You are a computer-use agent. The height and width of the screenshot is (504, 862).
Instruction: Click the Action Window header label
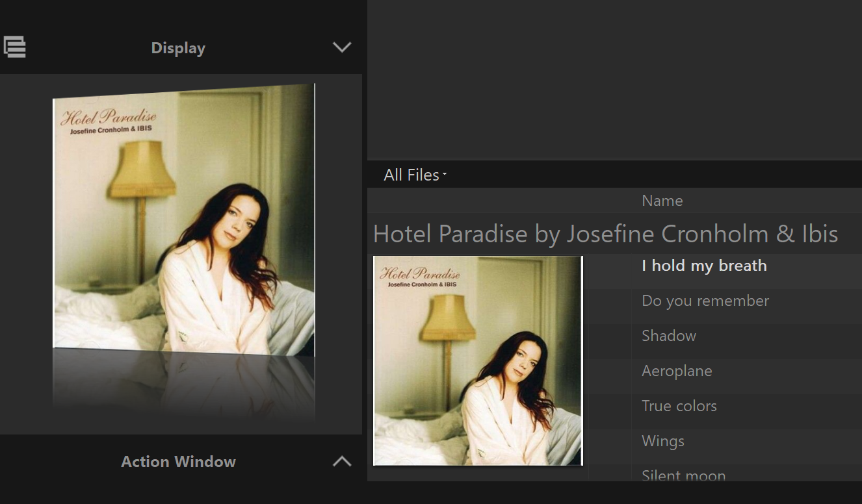(178, 462)
